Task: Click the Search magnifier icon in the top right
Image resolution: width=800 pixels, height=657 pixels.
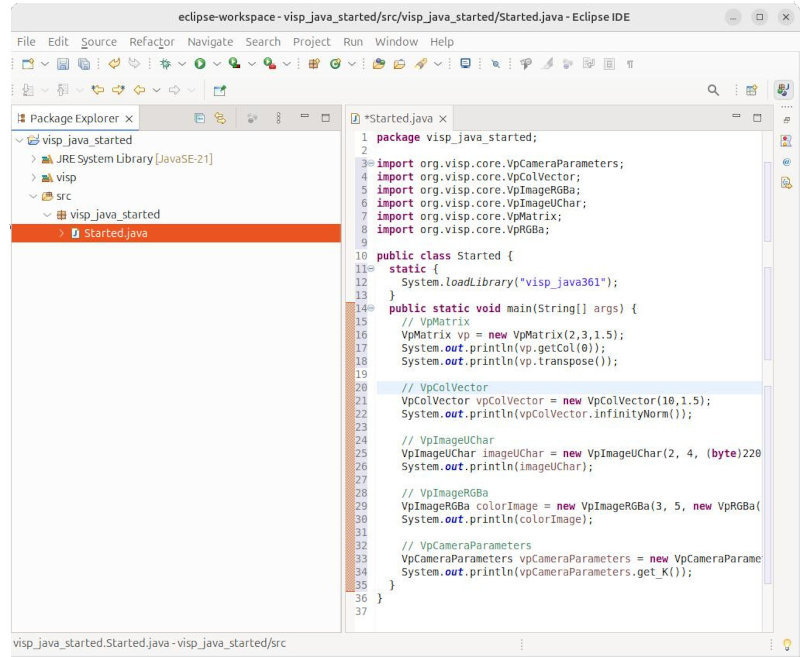Action: click(713, 90)
